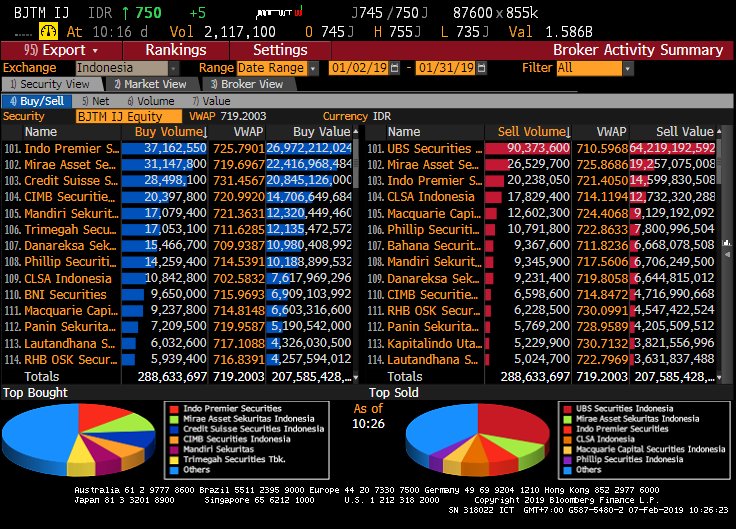The width and height of the screenshot is (736, 529).
Task: Switch to the Market View tab
Action: pos(151,84)
